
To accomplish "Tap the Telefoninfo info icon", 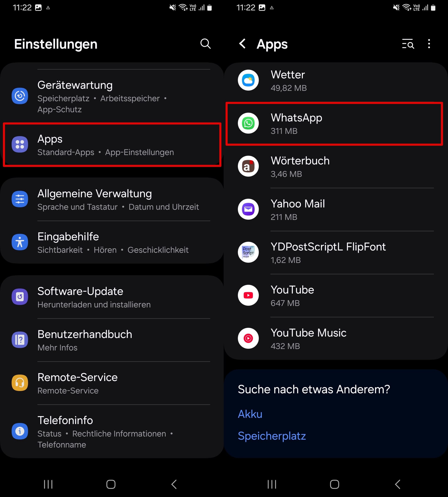I will coord(20,431).
